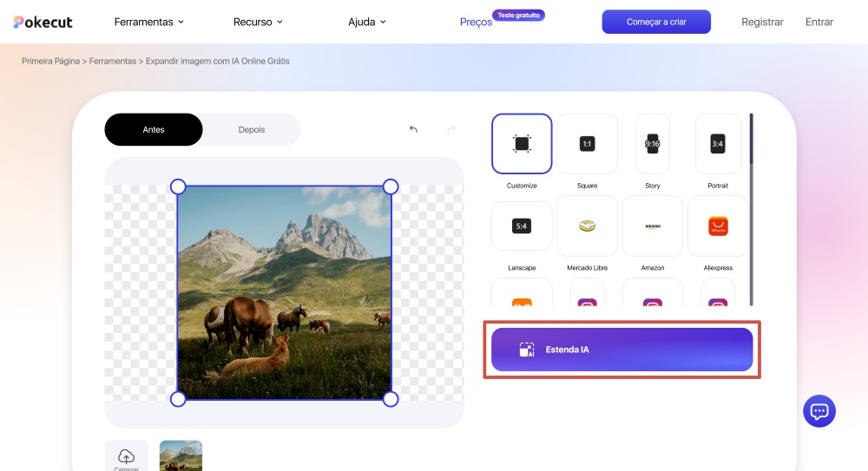Viewport: 868px width, 471px height.
Task: Click the undo arrow icon
Action: [413, 129]
